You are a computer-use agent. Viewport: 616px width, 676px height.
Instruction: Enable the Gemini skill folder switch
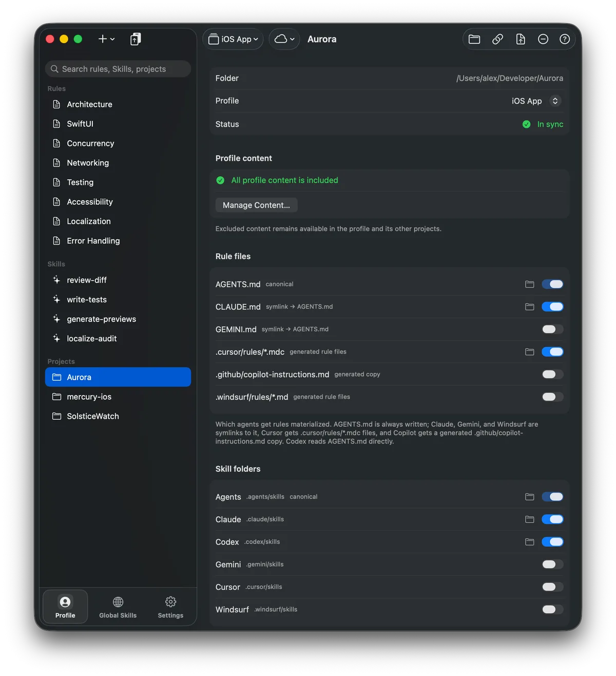coord(552,565)
